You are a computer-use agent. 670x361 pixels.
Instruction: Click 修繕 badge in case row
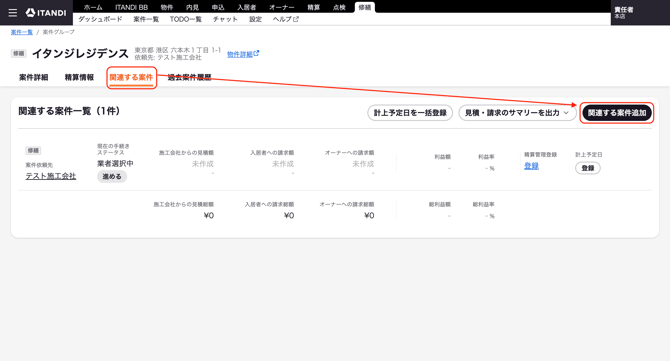[33, 150]
